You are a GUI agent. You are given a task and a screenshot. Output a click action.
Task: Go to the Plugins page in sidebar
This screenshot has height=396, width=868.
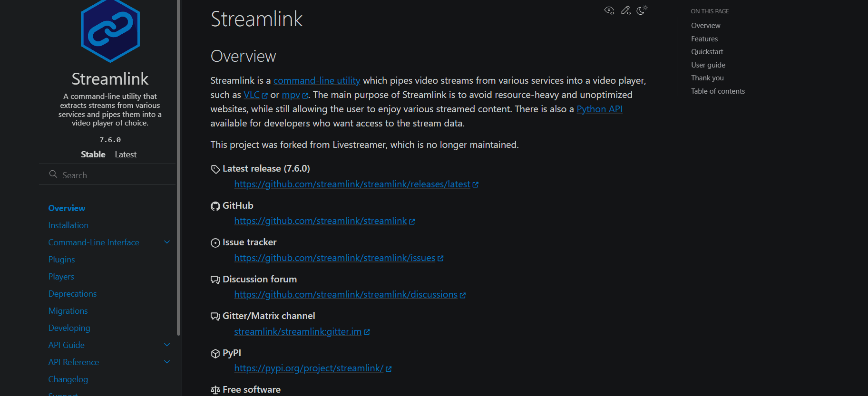pyautogui.click(x=61, y=260)
